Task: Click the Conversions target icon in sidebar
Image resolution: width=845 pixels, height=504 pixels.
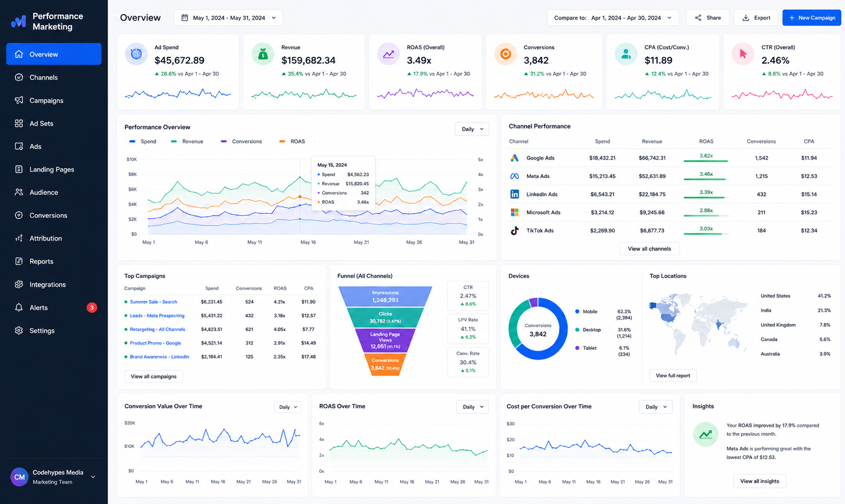Action: click(19, 215)
